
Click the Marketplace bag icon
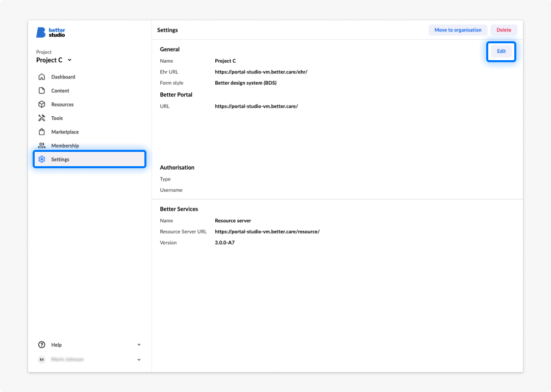42,132
